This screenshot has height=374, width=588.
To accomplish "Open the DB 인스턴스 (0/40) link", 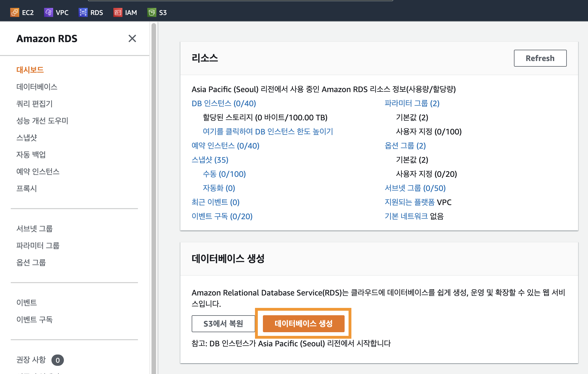I will (224, 103).
